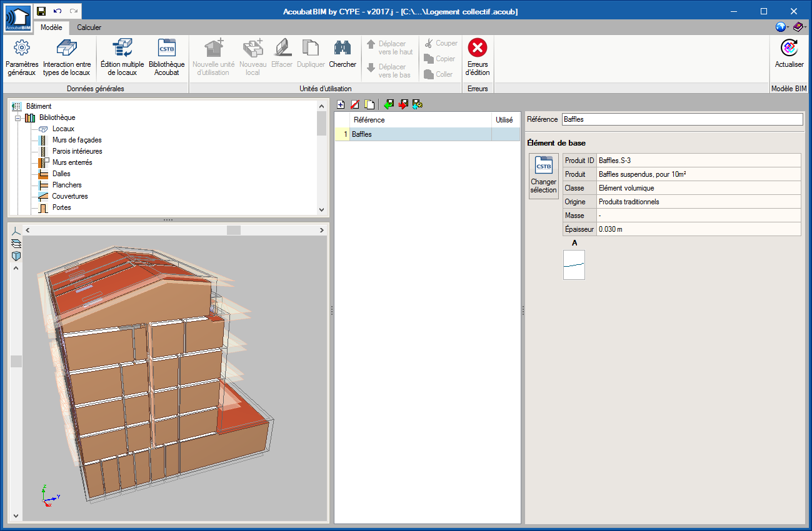Click the Épaisseur value 0.030 m
Viewport: 812px width, 531px height.
pos(698,229)
